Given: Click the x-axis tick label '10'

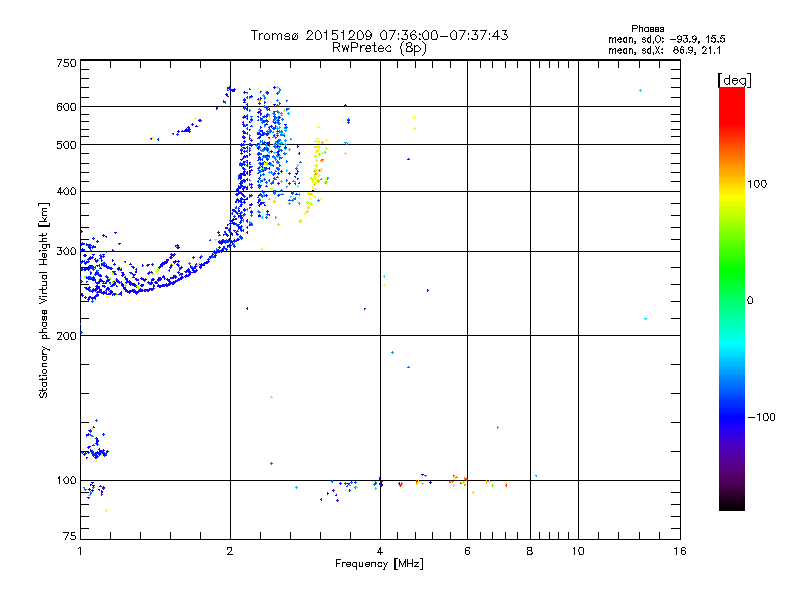Looking at the screenshot, I should point(578,551).
